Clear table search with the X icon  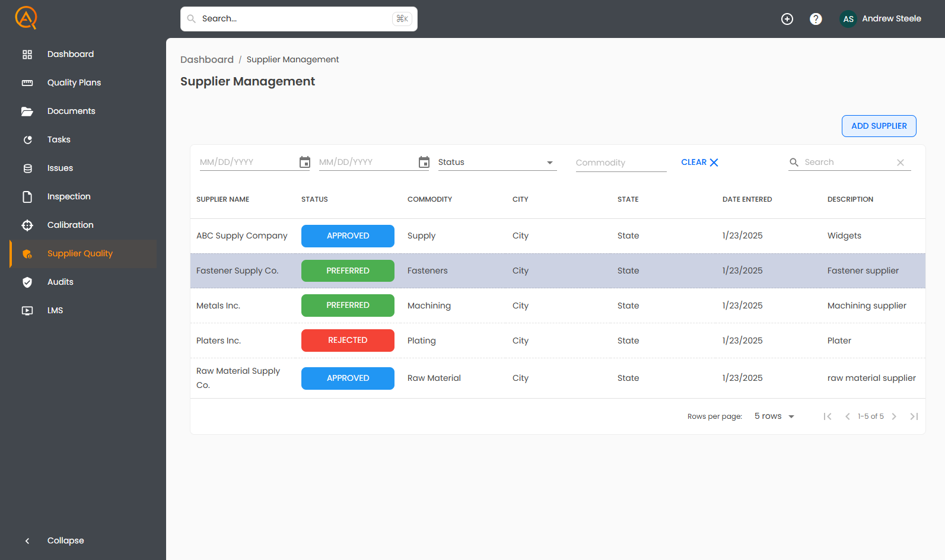click(901, 163)
